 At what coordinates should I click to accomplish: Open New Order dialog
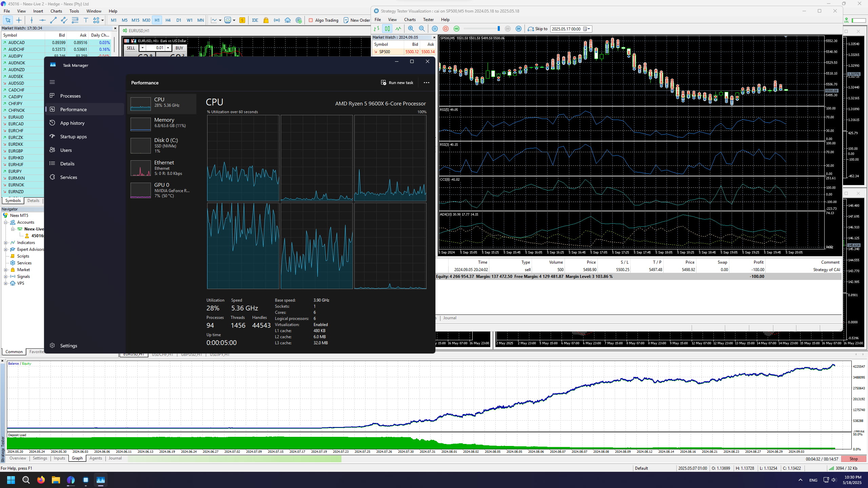(356, 20)
